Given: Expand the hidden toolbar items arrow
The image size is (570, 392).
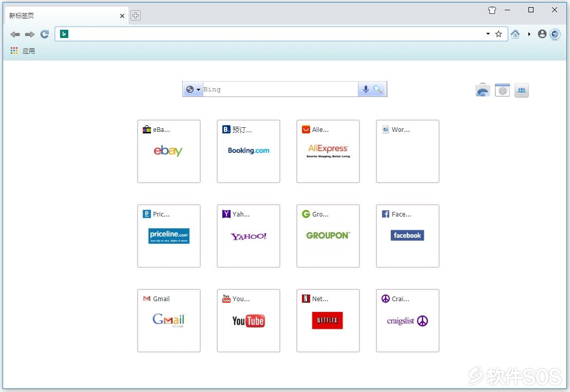Looking at the screenshot, I should click(x=529, y=34).
